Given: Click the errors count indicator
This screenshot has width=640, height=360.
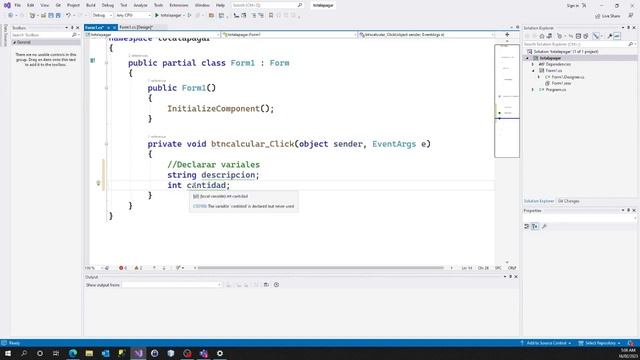Looking at the screenshot, I should (122, 268).
